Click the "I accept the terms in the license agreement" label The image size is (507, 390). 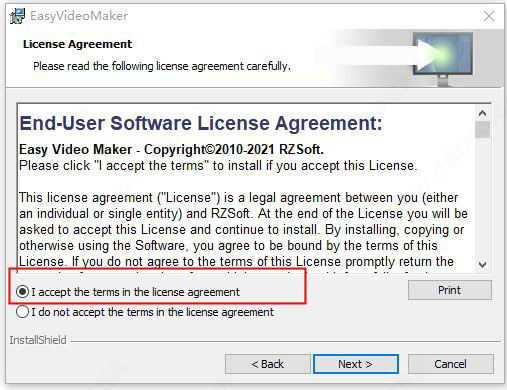(135, 292)
